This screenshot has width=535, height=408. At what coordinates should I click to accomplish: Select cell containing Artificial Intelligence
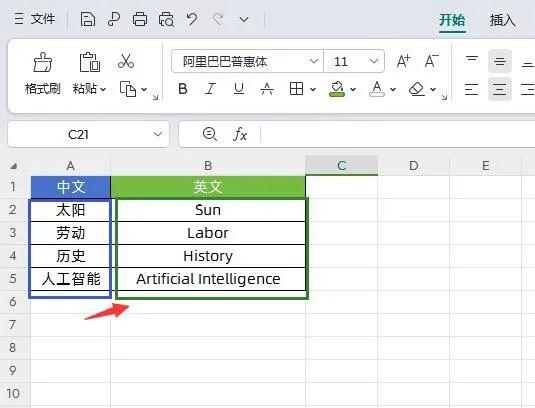click(x=208, y=279)
